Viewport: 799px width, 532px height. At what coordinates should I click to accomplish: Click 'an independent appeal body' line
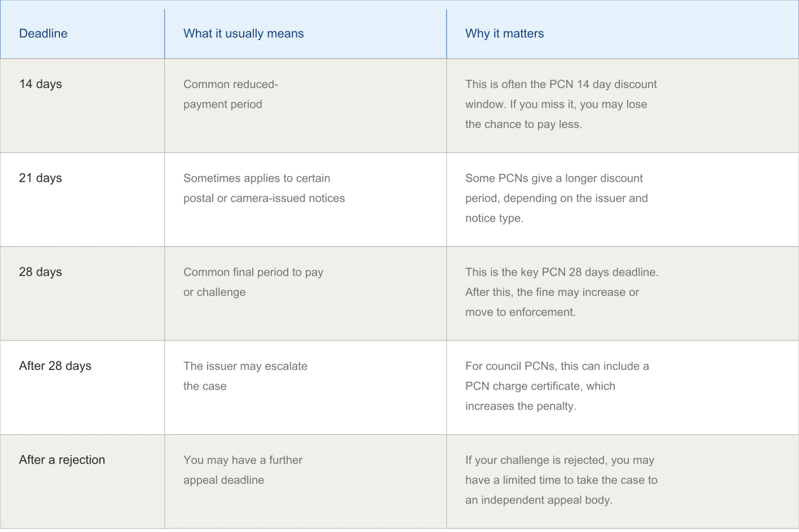(539, 500)
